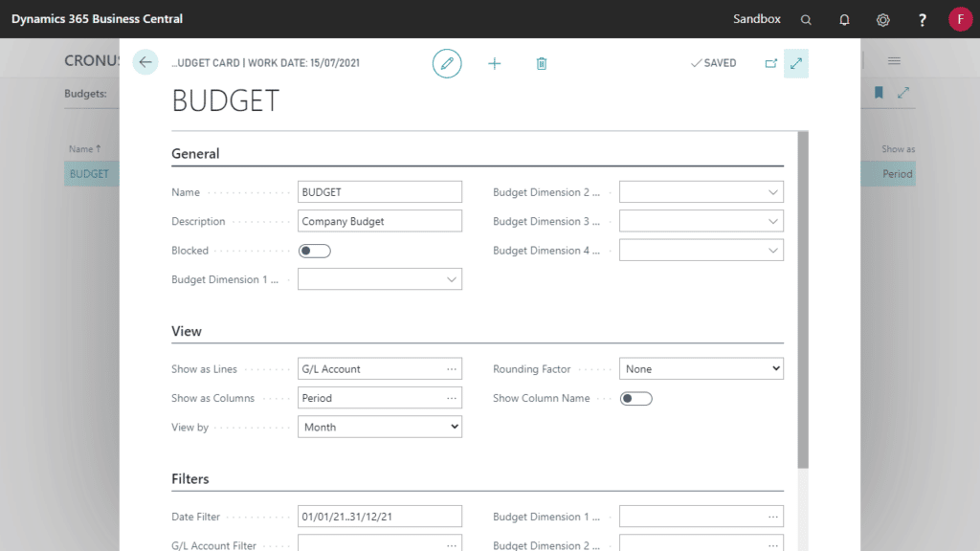980x551 pixels.
Task: Select the Edit pencil icon on the Budget card
Action: click(447, 63)
